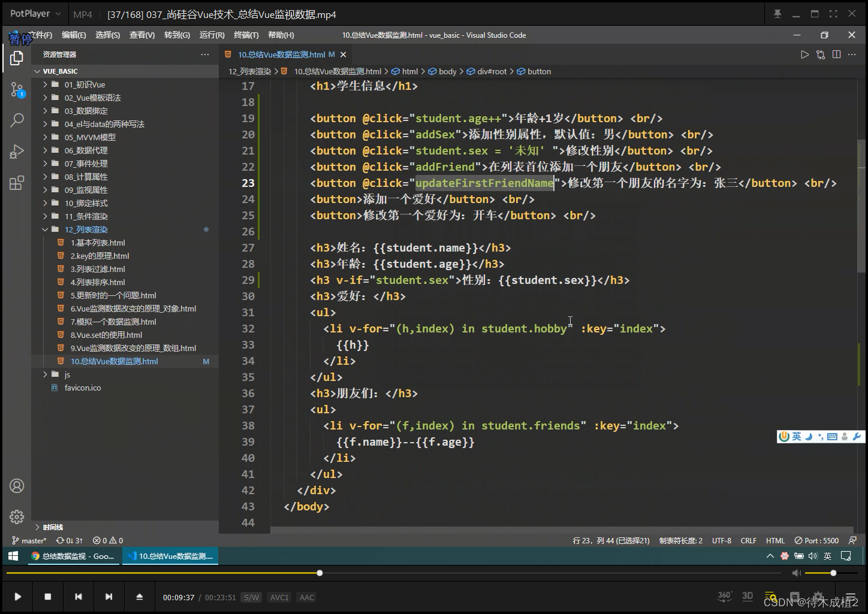Image resolution: width=868 pixels, height=614 pixels.
Task: Toggle the S/W decoder indicator
Action: click(x=251, y=597)
